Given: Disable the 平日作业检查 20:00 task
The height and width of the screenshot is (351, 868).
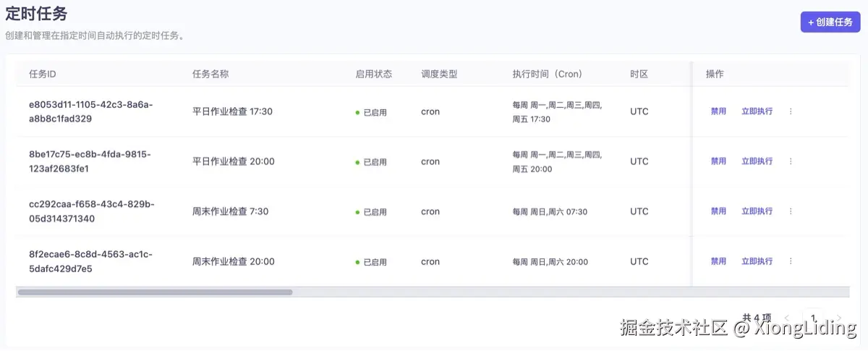Looking at the screenshot, I should [x=718, y=161].
